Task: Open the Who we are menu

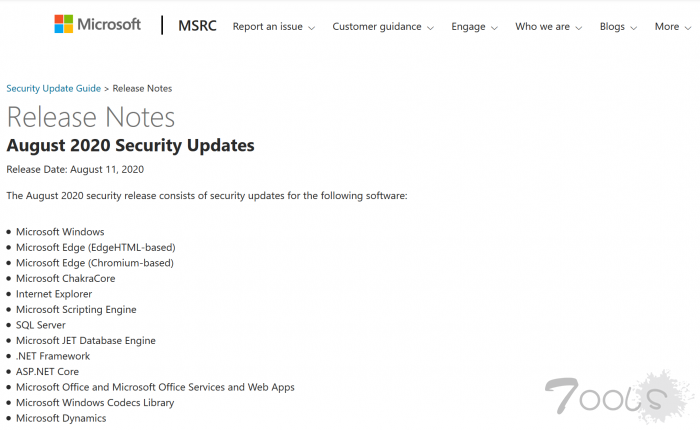Action: 548,27
